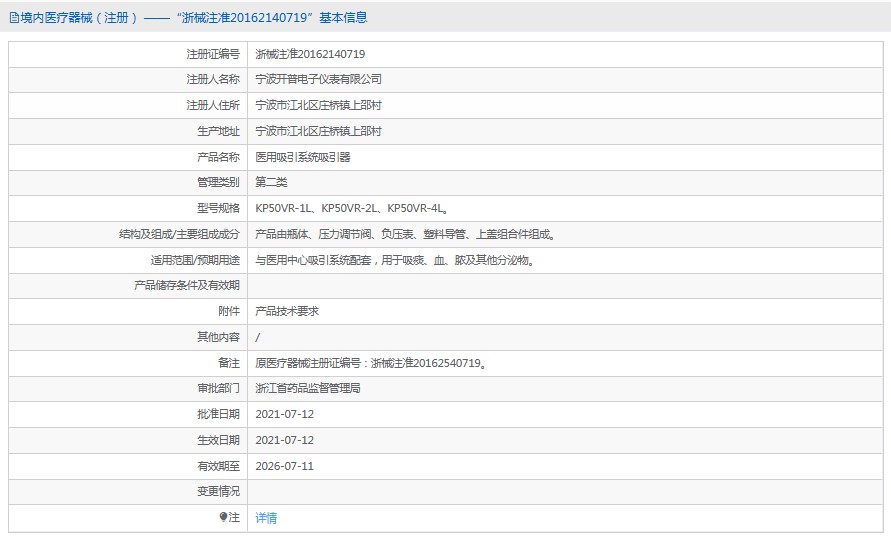Click the 生效日期 label
Viewport: 891px width, 537px height.
pos(218,440)
